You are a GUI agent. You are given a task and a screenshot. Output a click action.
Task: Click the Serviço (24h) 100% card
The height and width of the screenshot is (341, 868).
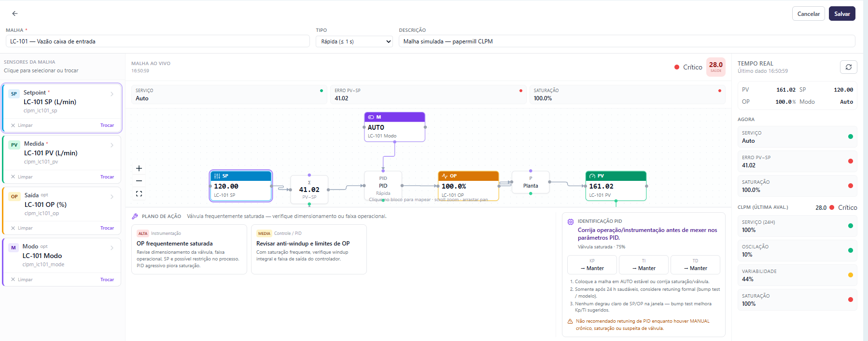[797, 226]
